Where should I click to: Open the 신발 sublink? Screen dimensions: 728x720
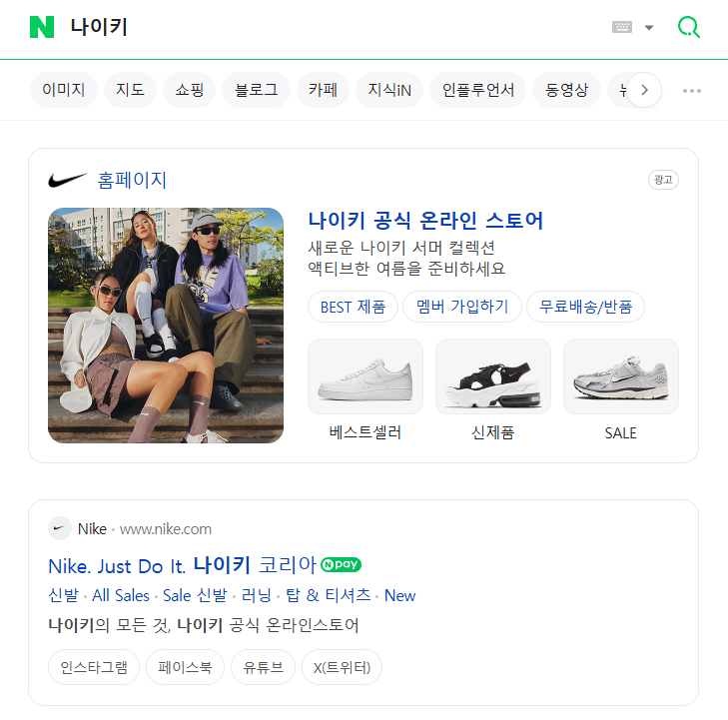(64, 595)
